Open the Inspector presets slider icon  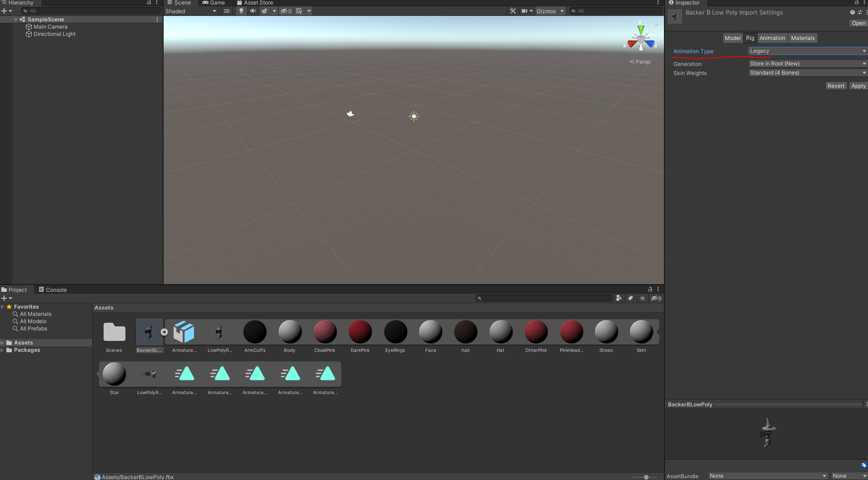(x=860, y=13)
